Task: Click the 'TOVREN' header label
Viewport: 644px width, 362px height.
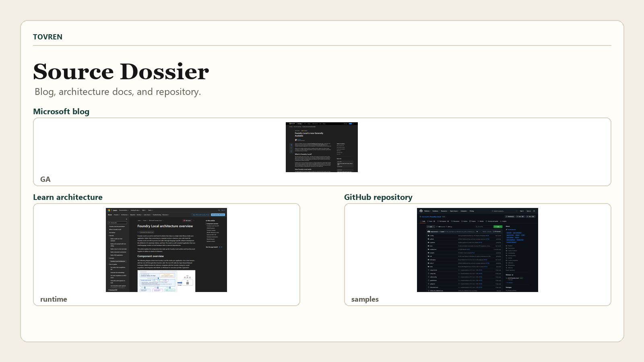Action: click(47, 37)
